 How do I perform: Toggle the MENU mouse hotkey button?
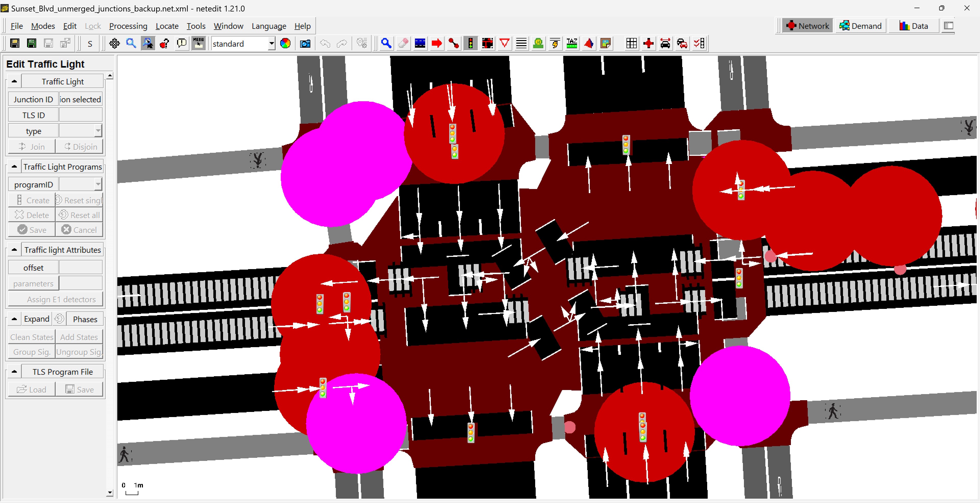(199, 43)
